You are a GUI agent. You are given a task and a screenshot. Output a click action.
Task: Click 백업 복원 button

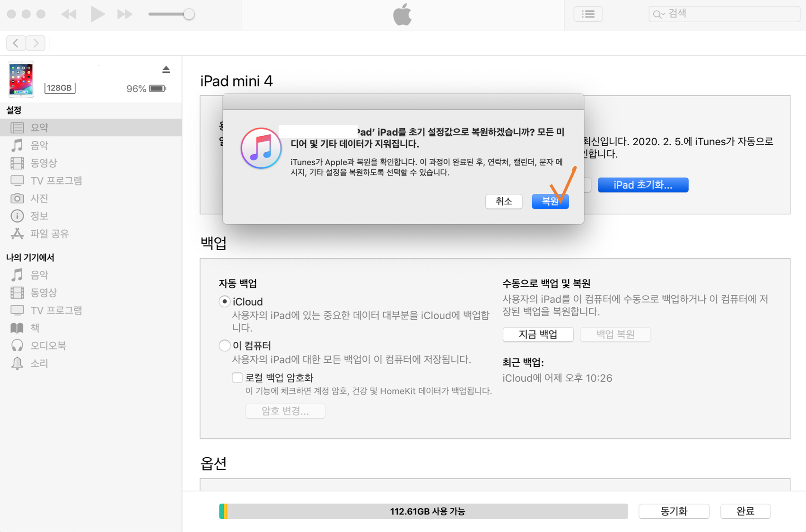[x=615, y=334]
